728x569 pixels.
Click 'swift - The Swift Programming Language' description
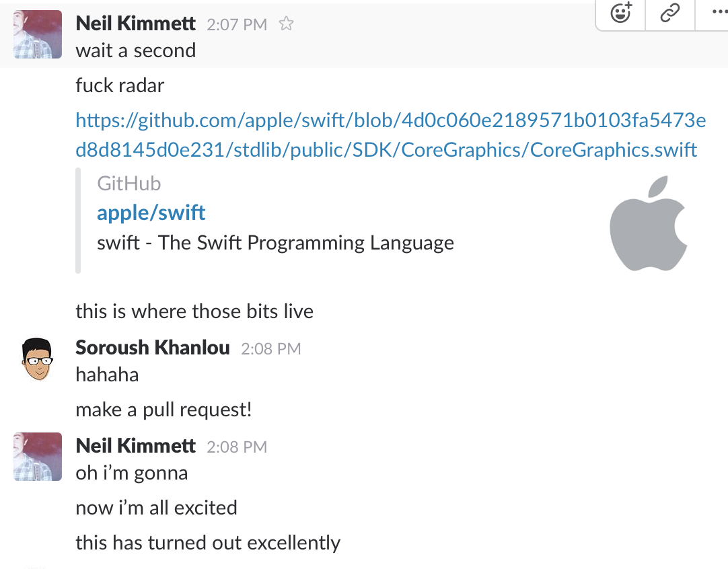click(x=275, y=243)
